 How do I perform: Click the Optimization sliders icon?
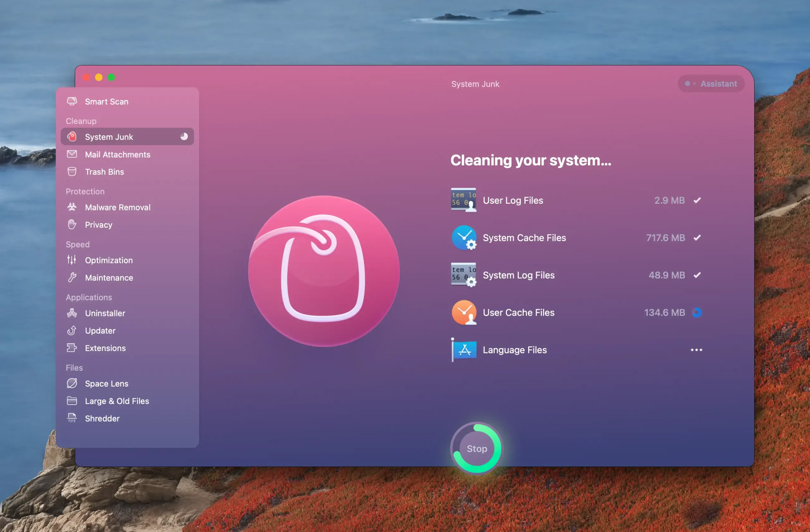click(72, 260)
